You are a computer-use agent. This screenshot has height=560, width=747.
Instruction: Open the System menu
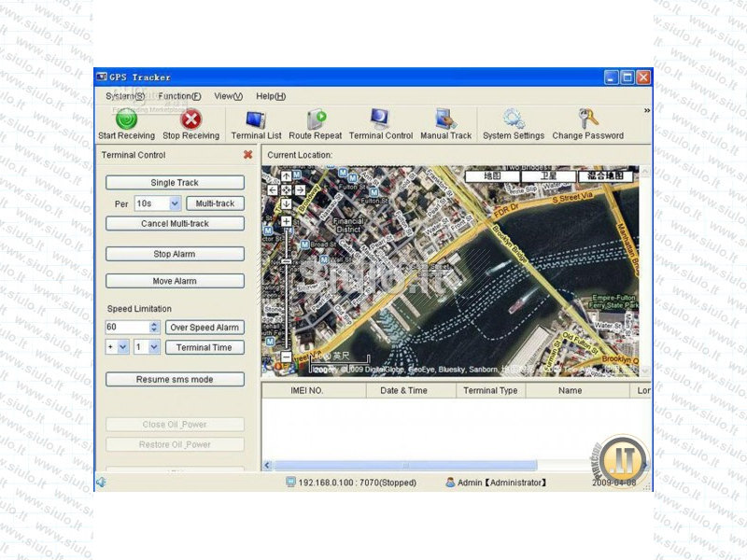coord(124,96)
